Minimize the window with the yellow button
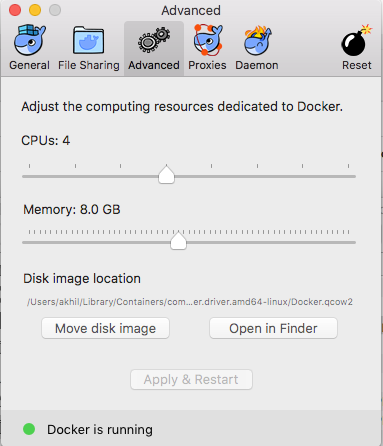Screen dimensions: 383x446 pyautogui.click(x=35, y=10)
